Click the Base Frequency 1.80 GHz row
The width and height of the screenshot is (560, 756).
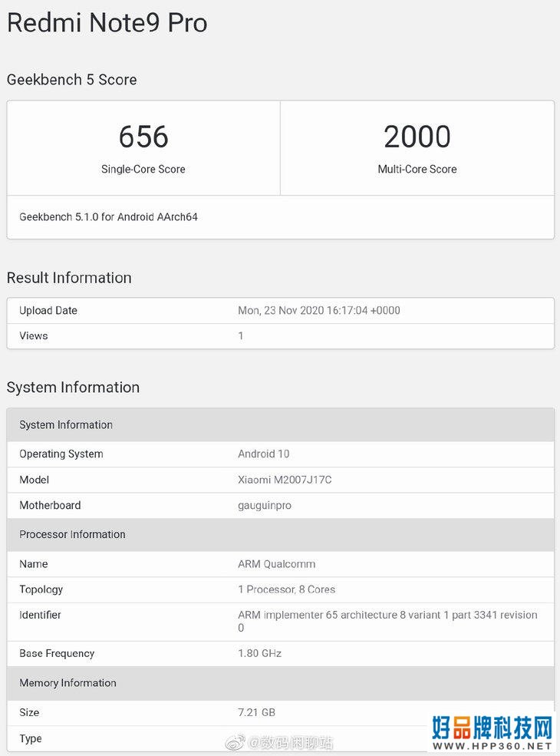click(281, 654)
